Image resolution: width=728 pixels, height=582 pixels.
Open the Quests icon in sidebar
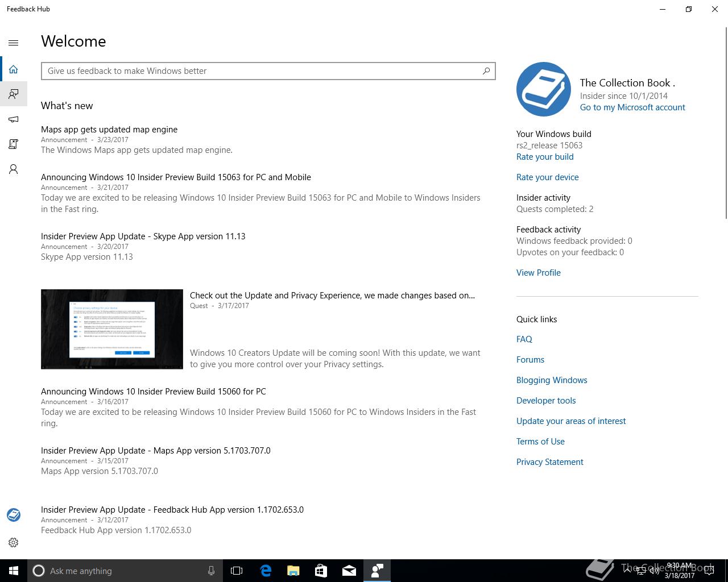14,144
